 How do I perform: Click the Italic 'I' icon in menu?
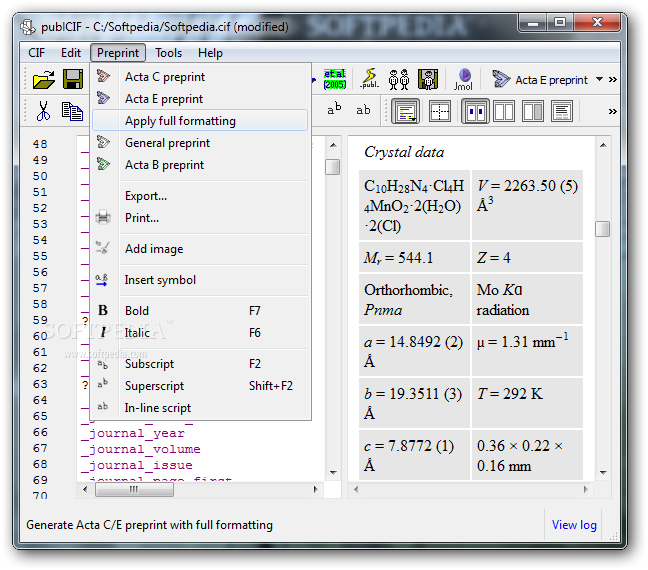103,332
